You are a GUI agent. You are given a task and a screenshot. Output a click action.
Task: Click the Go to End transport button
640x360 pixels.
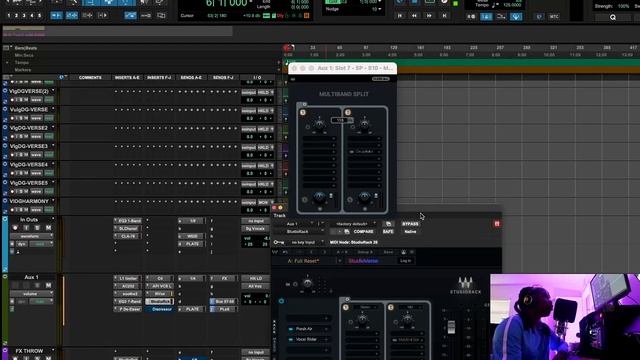tap(444, 16)
